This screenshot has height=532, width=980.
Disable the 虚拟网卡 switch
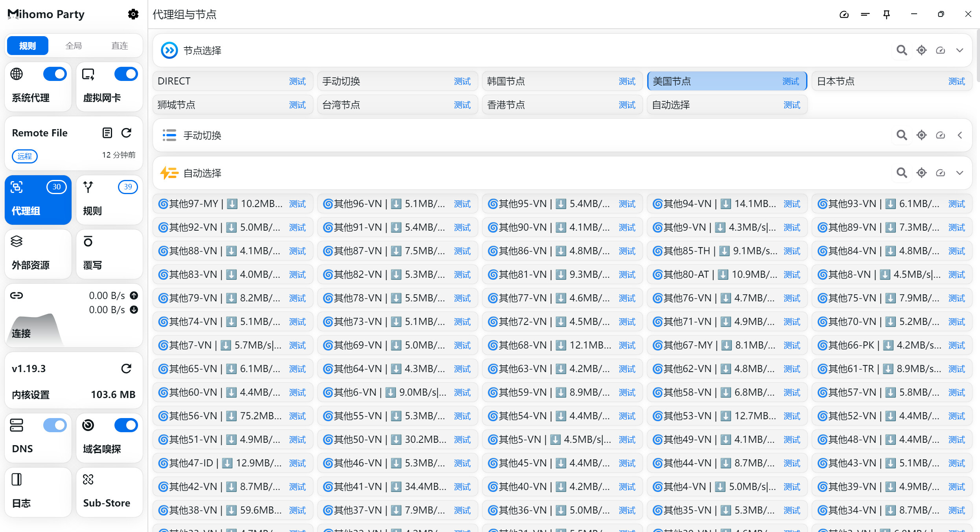click(x=126, y=74)
